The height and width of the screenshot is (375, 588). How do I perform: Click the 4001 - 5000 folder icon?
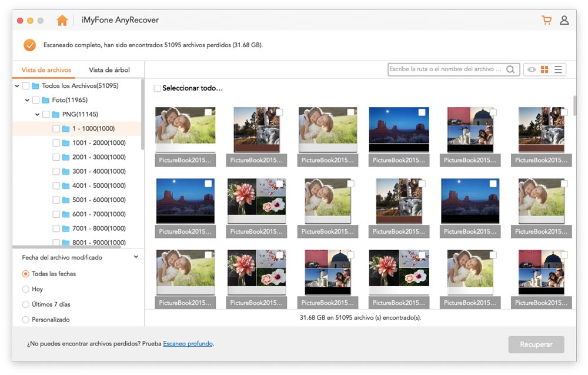(66, 186)
